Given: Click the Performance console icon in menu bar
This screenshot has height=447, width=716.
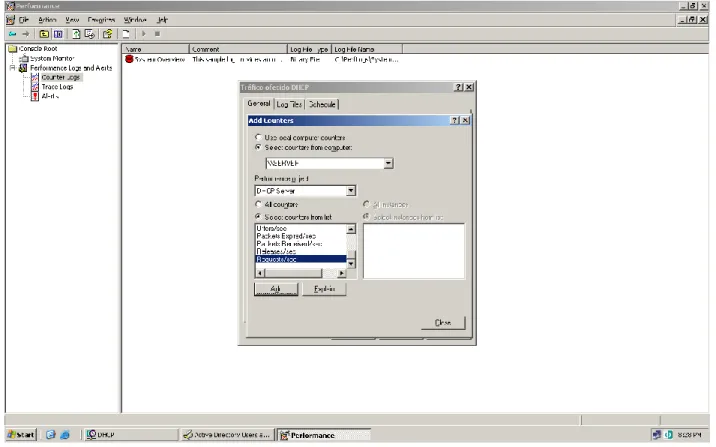Looking at the screenshot, I should click(11, 20).
